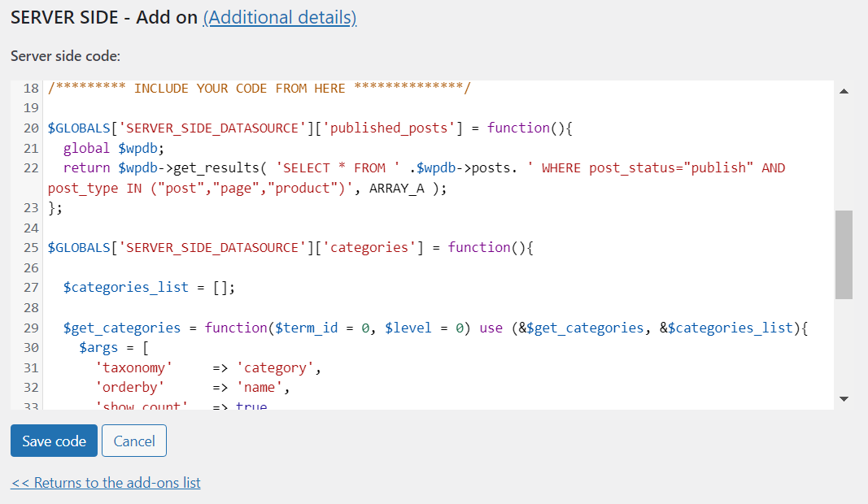Click the editor's vertical scrollbar thumb
The width and height of the screenshot is (868, 504).
tap(844, 254)
